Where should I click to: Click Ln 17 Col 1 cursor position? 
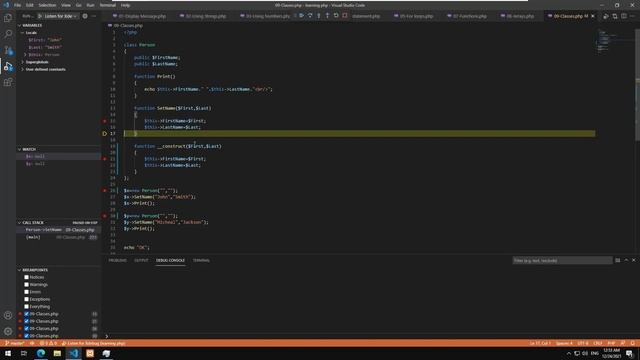[540, 343]
